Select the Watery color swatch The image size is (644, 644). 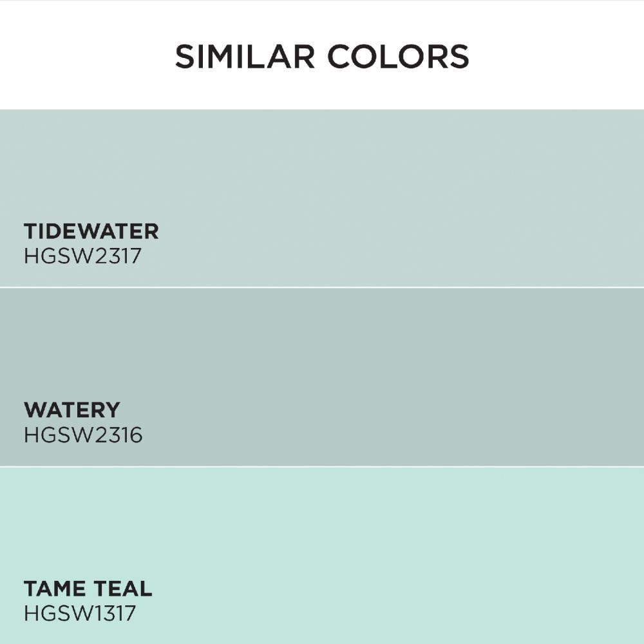pyautogui.click(x=322, y=377)
